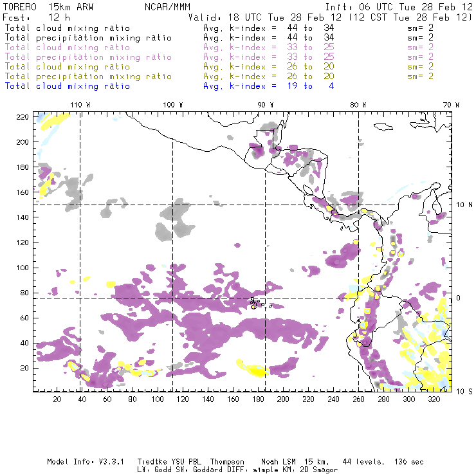Click the purple "Total cloud mixing ratio" legend label
476x476 pixels.
pyautogui.click(x=68, y=48)
